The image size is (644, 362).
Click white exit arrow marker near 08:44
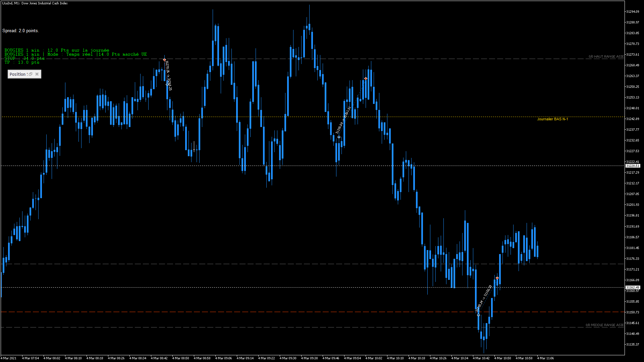click(167, 84)
